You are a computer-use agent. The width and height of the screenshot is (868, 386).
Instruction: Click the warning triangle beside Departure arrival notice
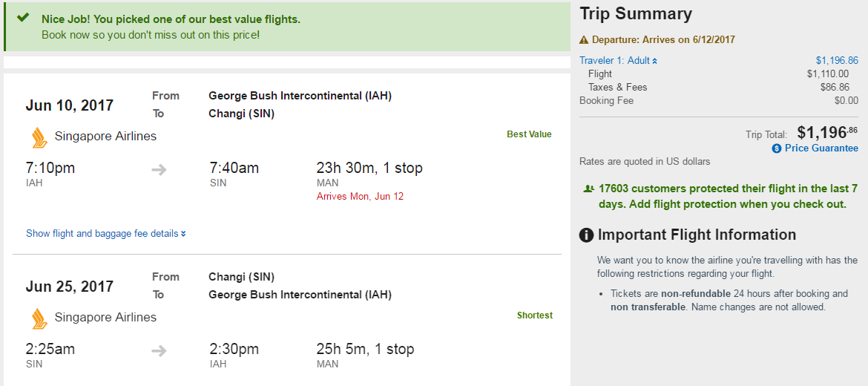[x=584, y=40]
